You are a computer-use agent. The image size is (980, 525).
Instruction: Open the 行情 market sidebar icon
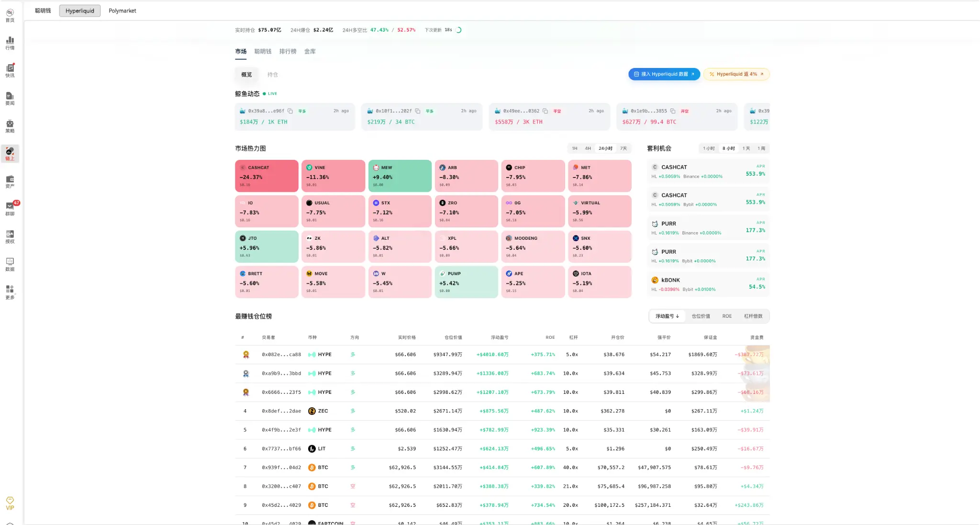click(10, 43)
